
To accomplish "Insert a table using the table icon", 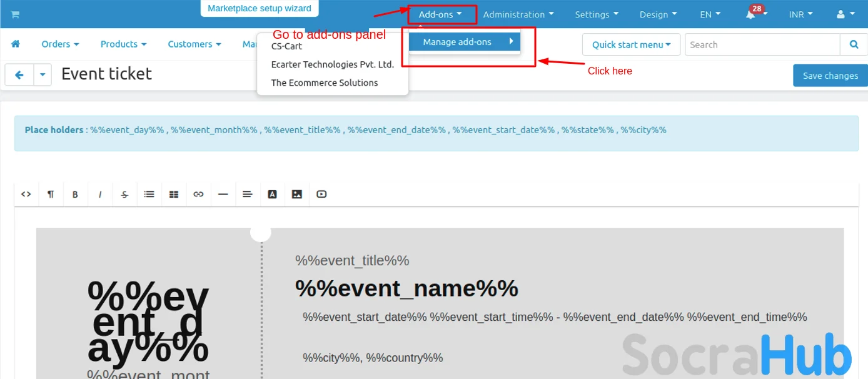I will click(x=174, y=195).
